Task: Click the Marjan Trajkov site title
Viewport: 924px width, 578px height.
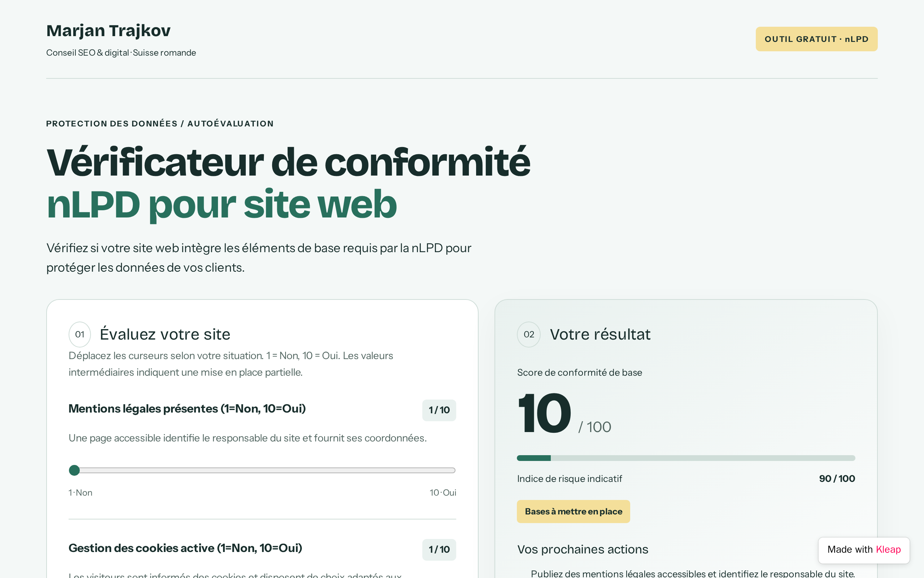Action: [x=108, y=31]
